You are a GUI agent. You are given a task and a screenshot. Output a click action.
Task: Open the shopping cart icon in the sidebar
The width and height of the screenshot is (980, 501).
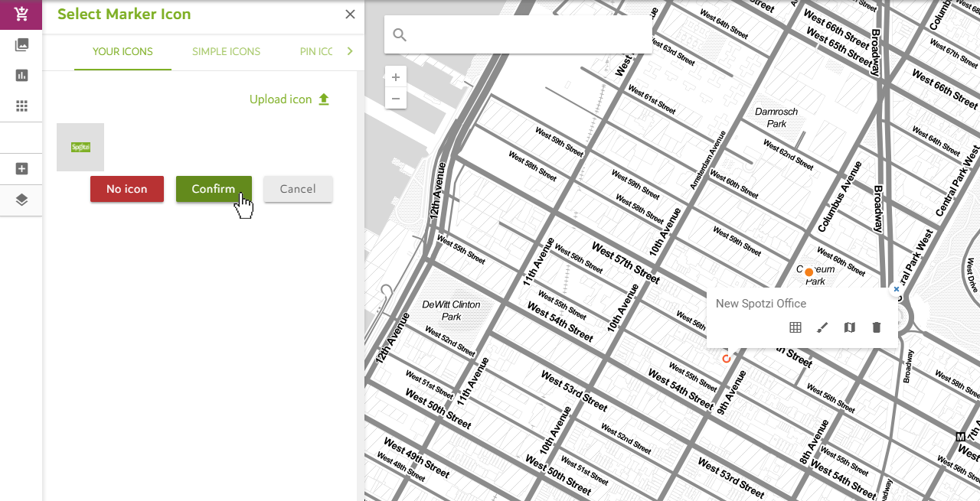click(x=21, y=14)
